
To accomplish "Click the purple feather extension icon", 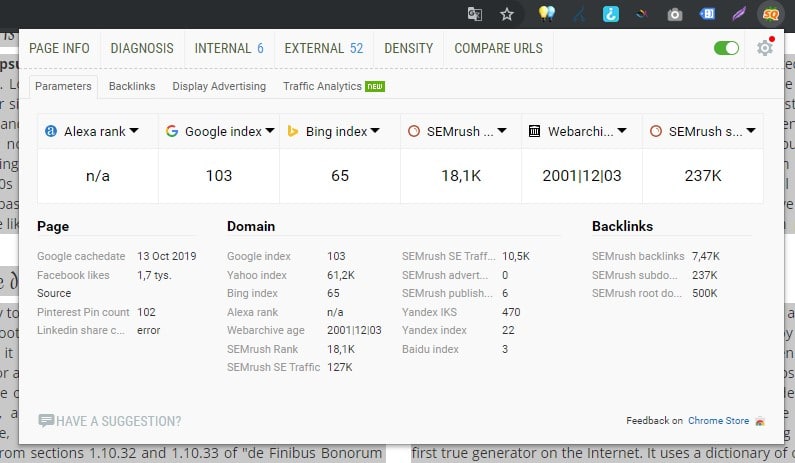I will (739, 14).
